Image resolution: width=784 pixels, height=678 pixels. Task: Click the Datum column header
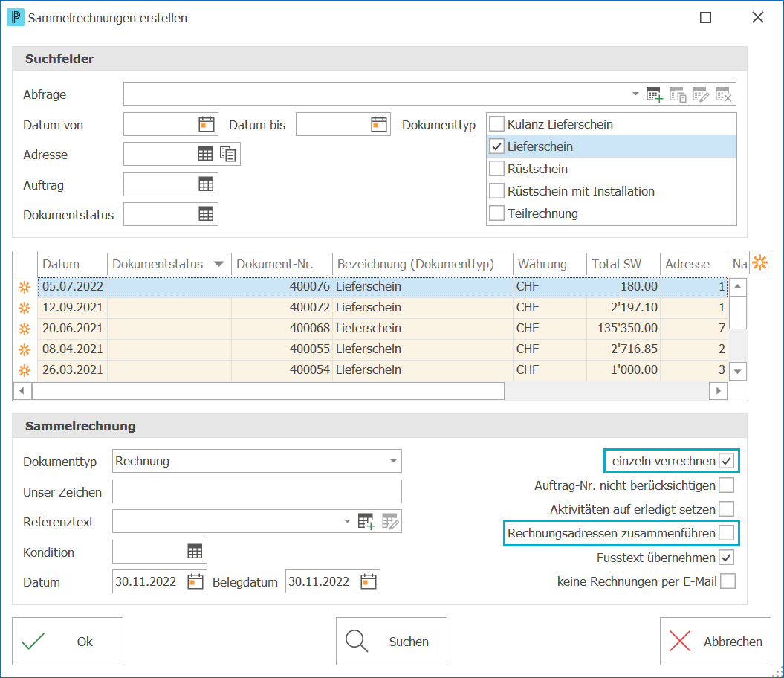[73, 264]
